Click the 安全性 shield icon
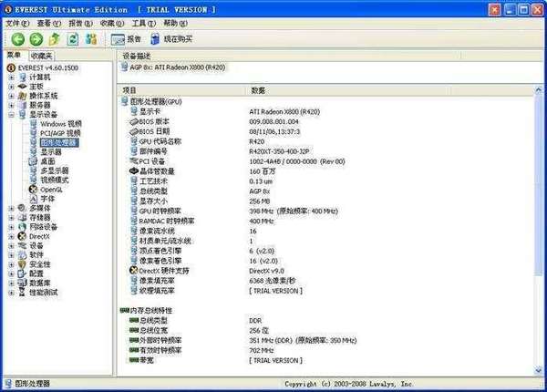The height and width of the screenshot is (392, 547). click(22, 264)
